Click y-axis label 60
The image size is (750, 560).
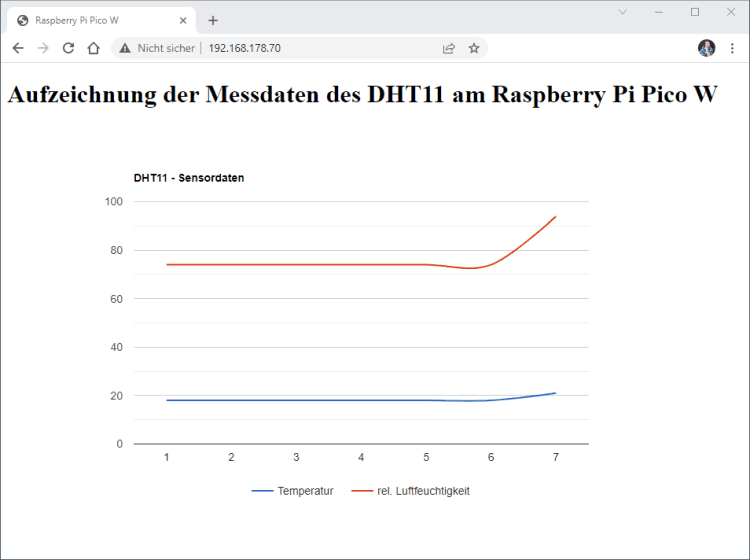tap(117, 299)
